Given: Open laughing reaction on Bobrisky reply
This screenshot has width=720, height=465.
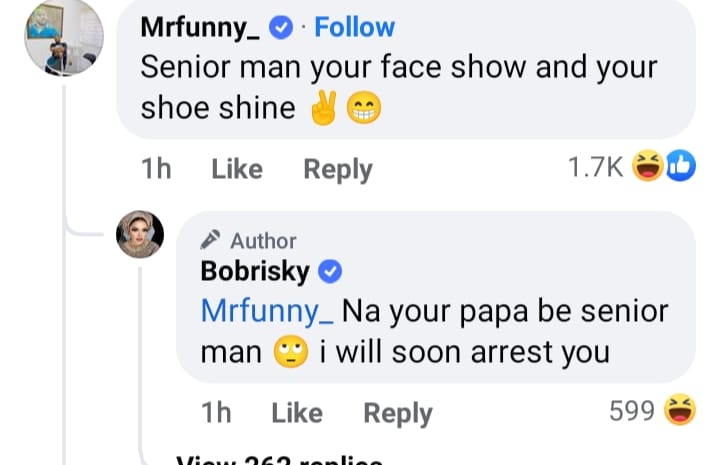Looking at the screenshot, I should (679, 410).
